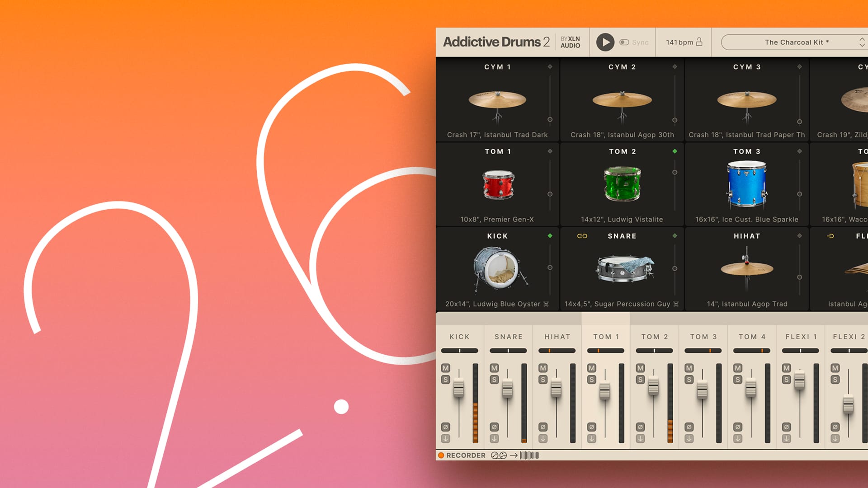The image size is (868, 488).
Task: Mute the Tom 2 channel
Action: [640, 368]
